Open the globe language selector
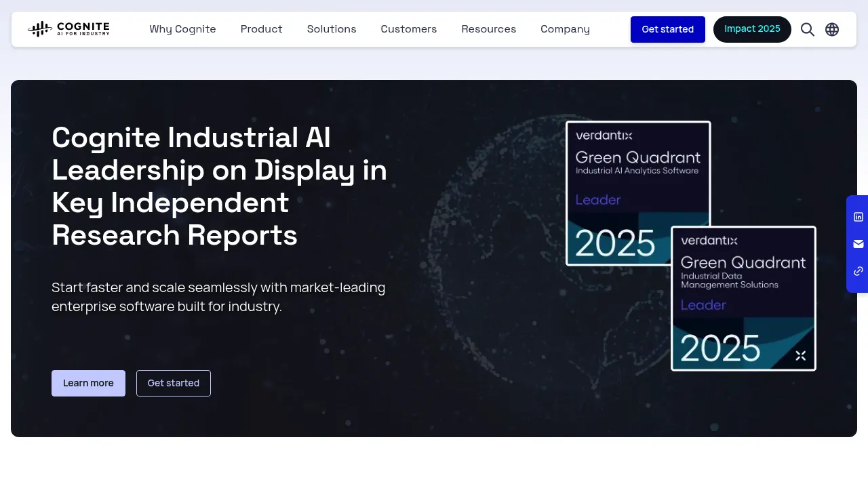 [x=832, y=29]
